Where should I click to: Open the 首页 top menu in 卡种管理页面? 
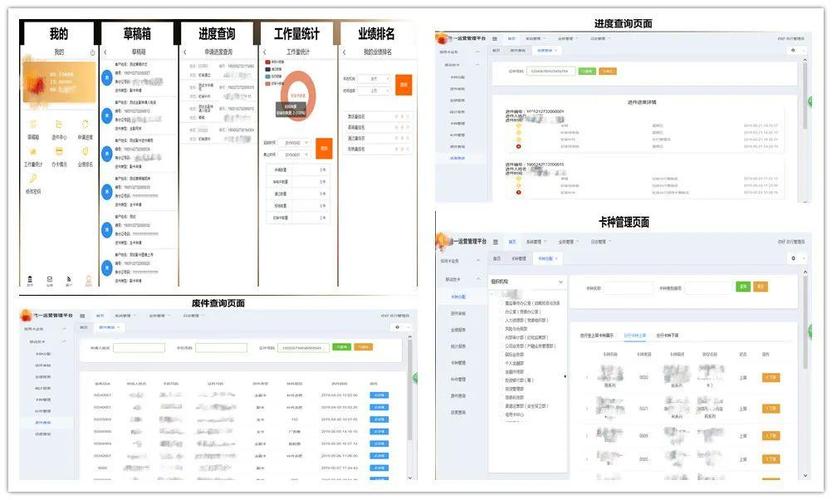[x=512, y=242]
